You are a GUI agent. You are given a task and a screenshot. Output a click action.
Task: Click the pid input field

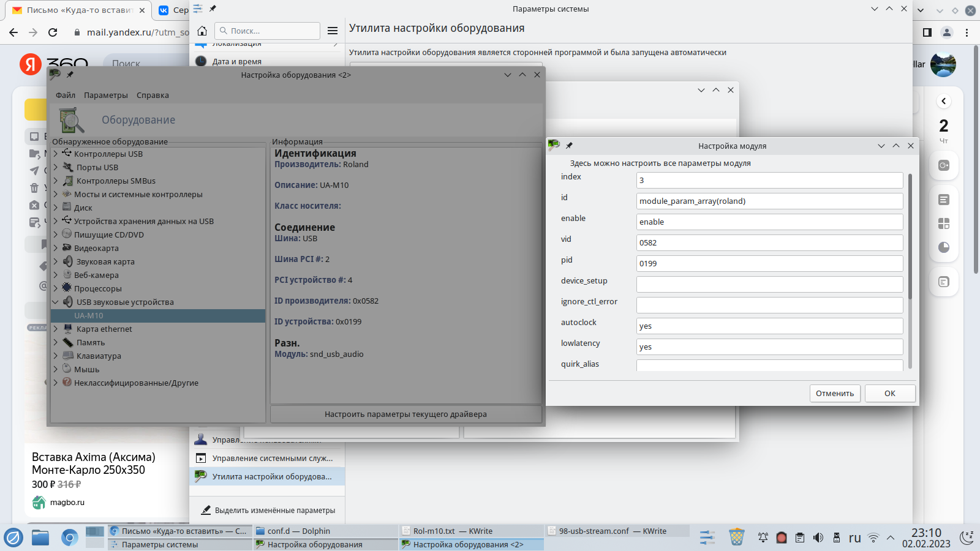(x=769, y=263)
